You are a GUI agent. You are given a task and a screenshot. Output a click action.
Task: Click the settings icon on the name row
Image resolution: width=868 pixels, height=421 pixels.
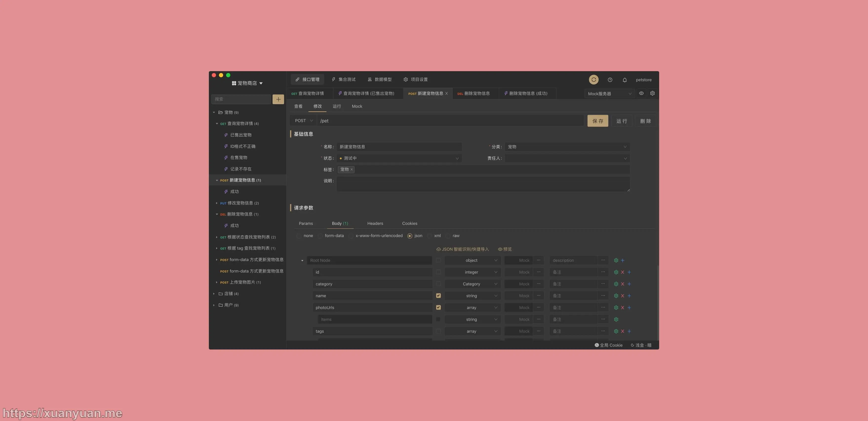616,296
